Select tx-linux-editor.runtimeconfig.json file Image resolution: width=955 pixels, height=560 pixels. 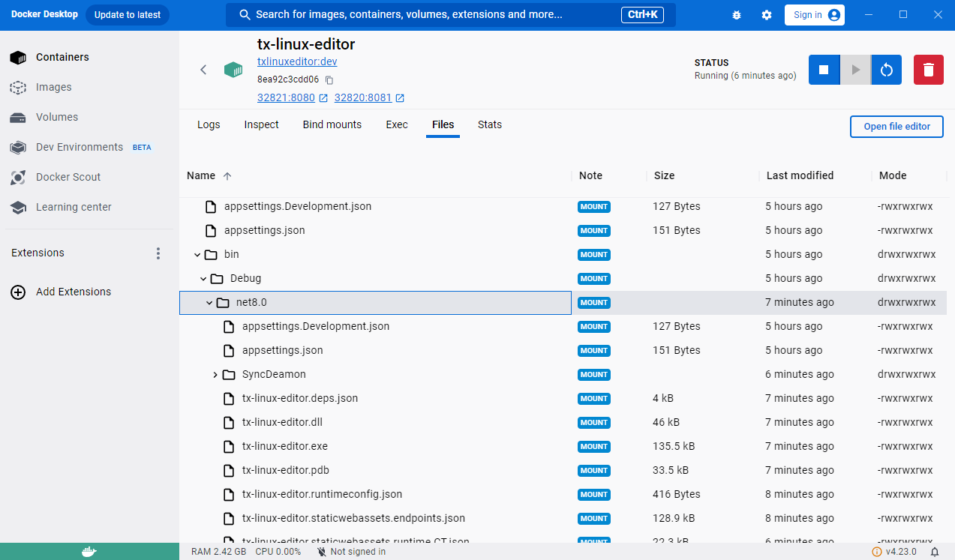pos(322,495)
